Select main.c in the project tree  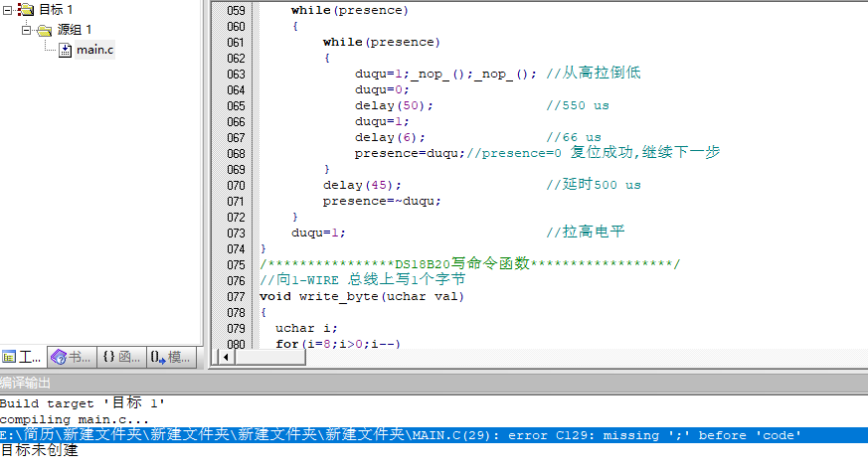tap(94, 50)
